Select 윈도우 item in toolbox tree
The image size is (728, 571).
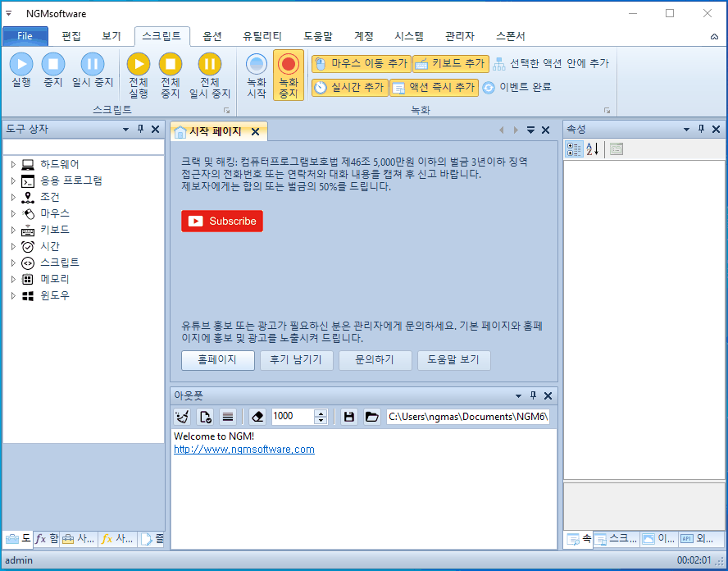55,295
